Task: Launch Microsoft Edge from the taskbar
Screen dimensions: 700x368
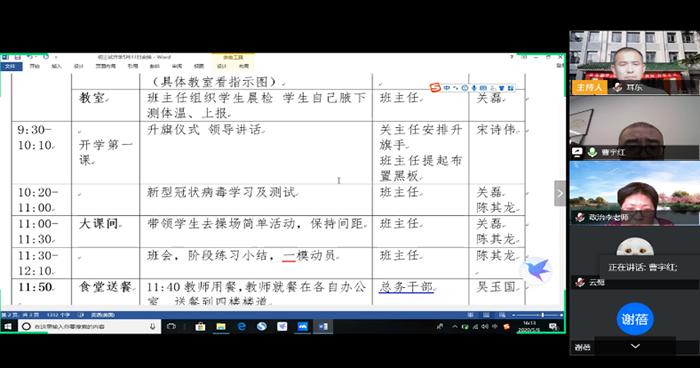Action: [242, 326]
